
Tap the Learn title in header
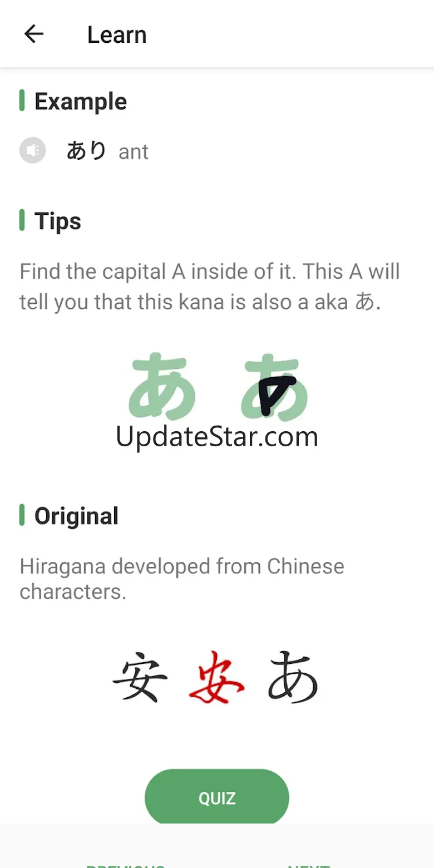pos(117,35)
